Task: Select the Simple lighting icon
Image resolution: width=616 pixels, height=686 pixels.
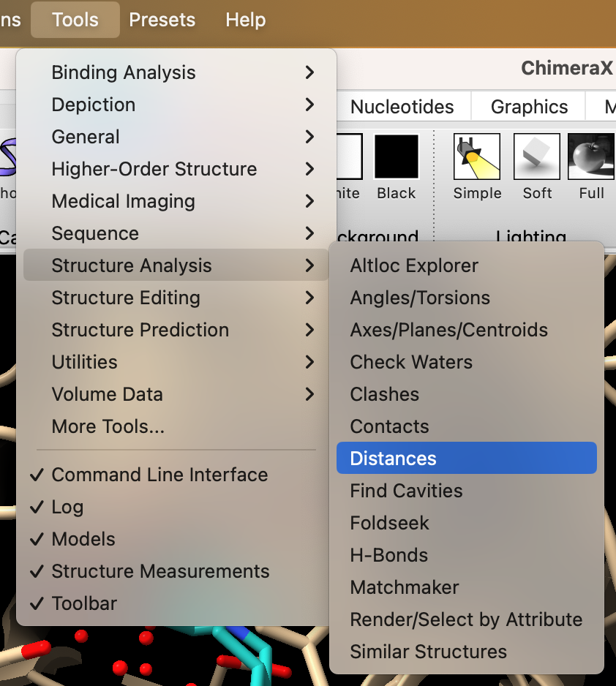Action: pos(477,157)
